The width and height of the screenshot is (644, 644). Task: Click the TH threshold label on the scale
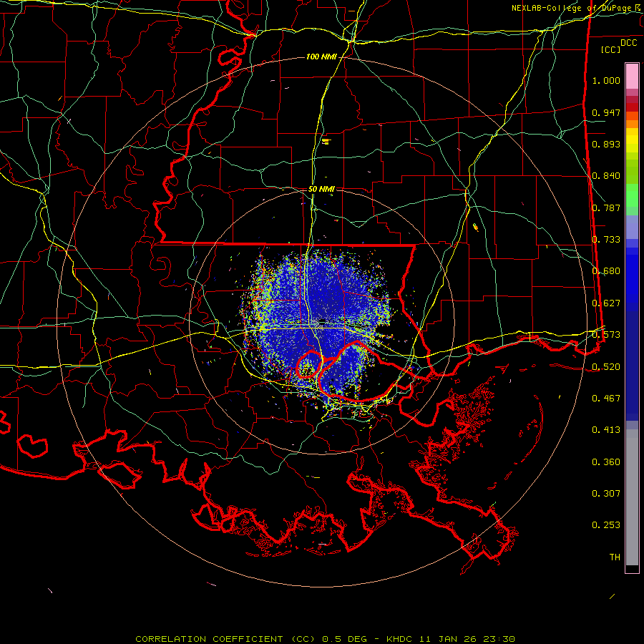(x=615, y=557)
